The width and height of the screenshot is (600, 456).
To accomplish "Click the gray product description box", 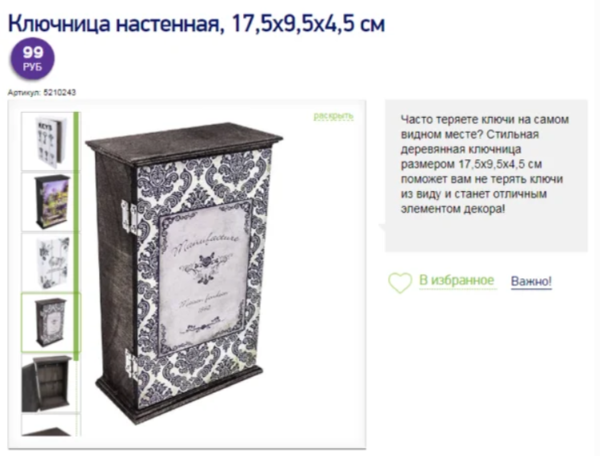I will (486, 176).
